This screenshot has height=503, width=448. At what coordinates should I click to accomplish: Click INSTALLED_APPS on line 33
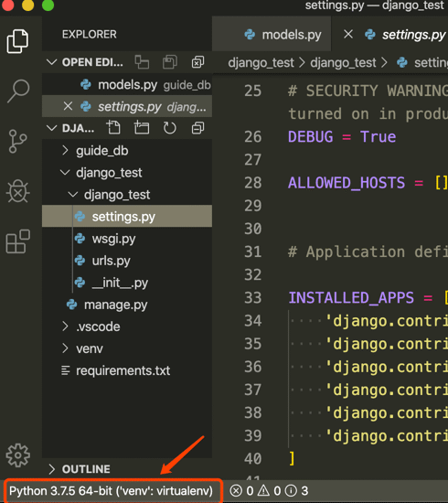[351, 298]
